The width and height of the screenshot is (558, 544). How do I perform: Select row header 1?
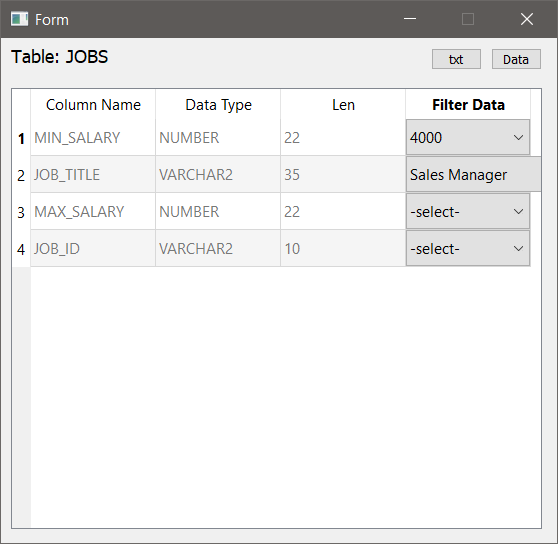click(x=21, y=138)
